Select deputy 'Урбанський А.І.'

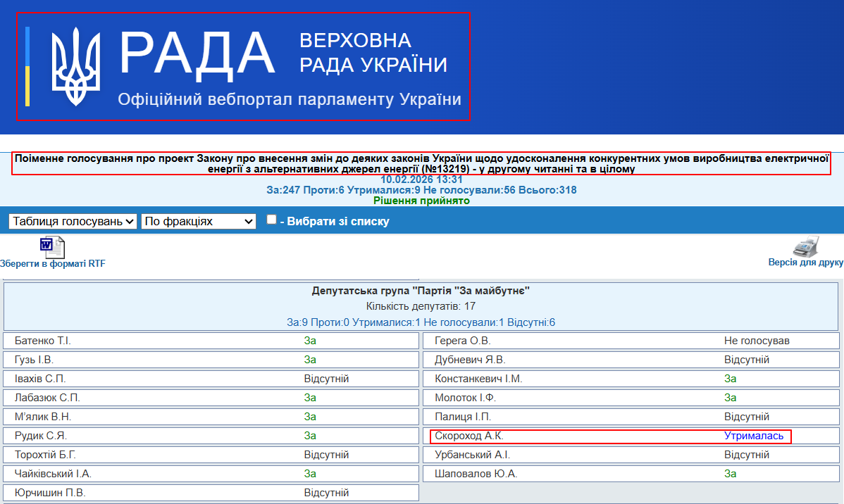pos(472,455)
